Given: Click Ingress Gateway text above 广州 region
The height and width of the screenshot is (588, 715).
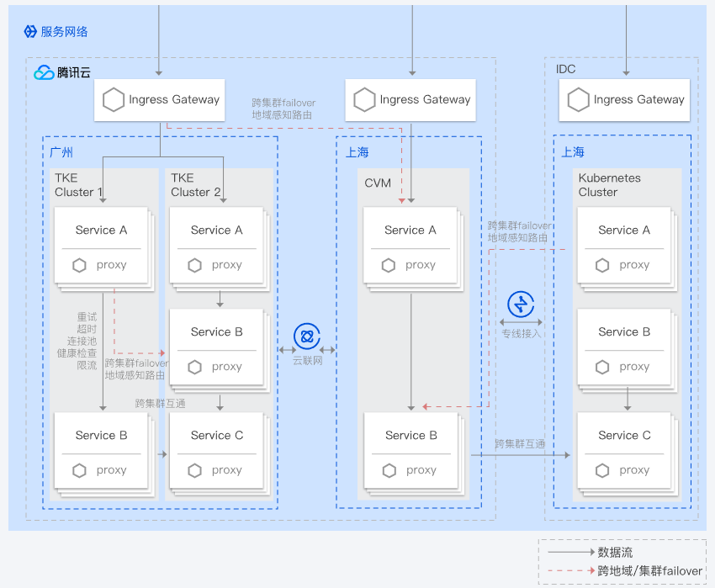Looking at the screenshot, I should click(x=174, y=99).
